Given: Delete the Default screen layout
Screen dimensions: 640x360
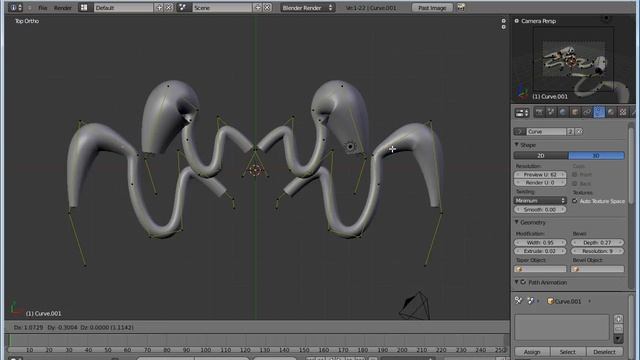Looking at the screenshot, I should pos(169,8).
